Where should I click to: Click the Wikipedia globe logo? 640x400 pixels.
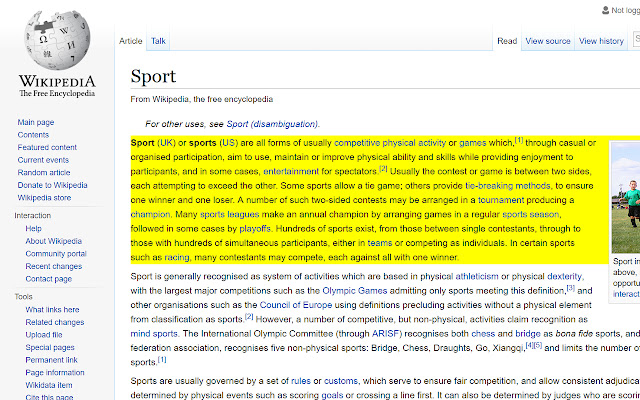click(x=57, y=40)
